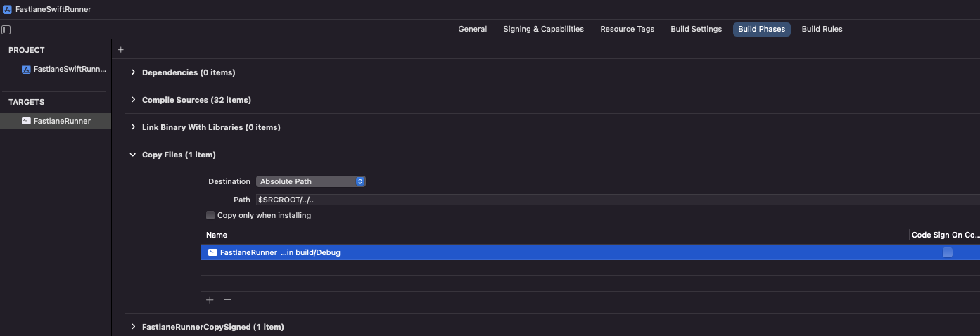
Task: Select FastlaneRunner target in sidebar
Action: point(56,121)
